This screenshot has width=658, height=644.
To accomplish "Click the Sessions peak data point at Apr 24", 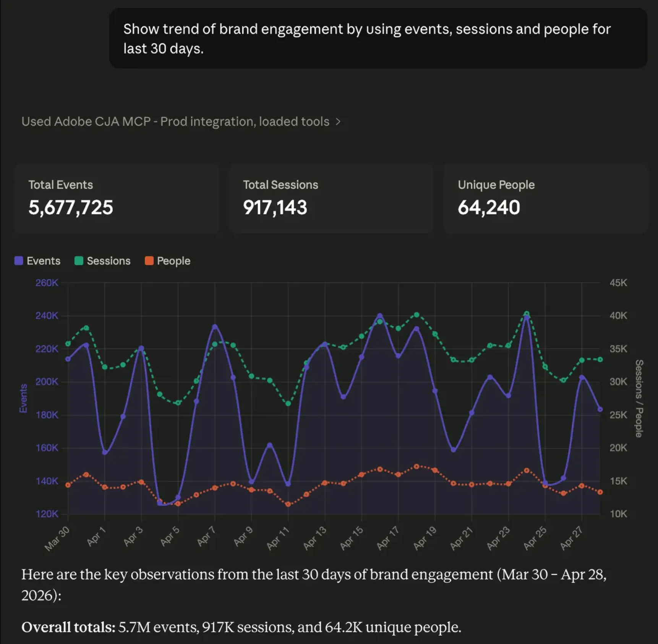I will pos(527,314).
